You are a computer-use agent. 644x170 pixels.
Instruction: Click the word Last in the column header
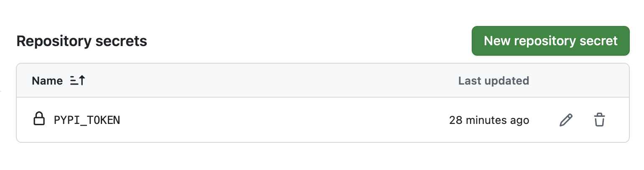tap(467, 80)
